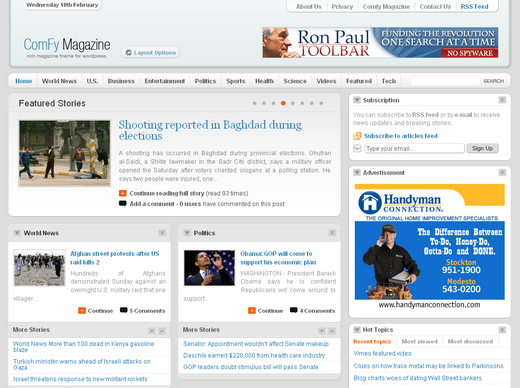
Task: Switch to Most discussed tab
Action: pyautogui.click(x=470, y=342)
